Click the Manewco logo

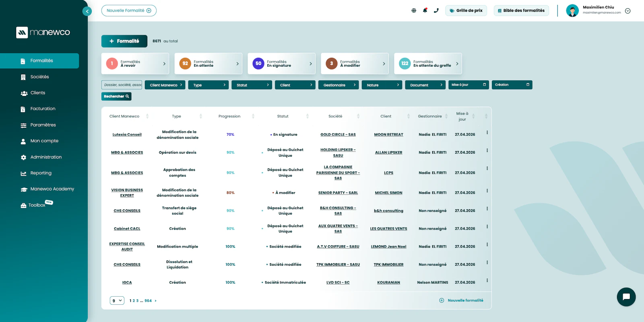tap(43, 32)
